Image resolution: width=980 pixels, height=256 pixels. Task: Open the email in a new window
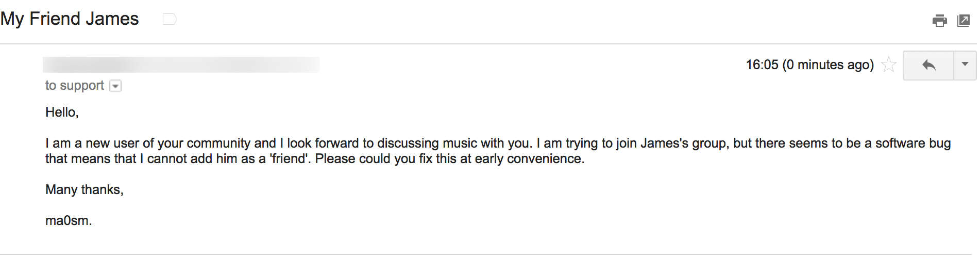click(x=964, y=21)
